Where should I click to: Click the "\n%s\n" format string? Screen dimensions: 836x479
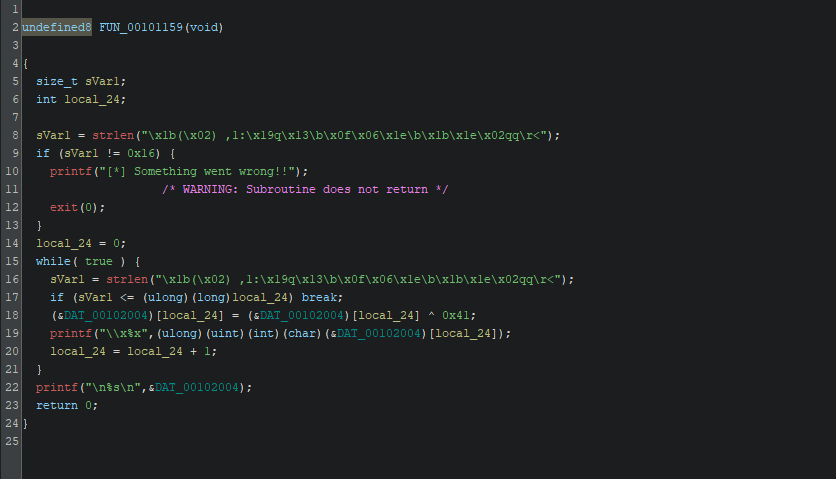109,387
